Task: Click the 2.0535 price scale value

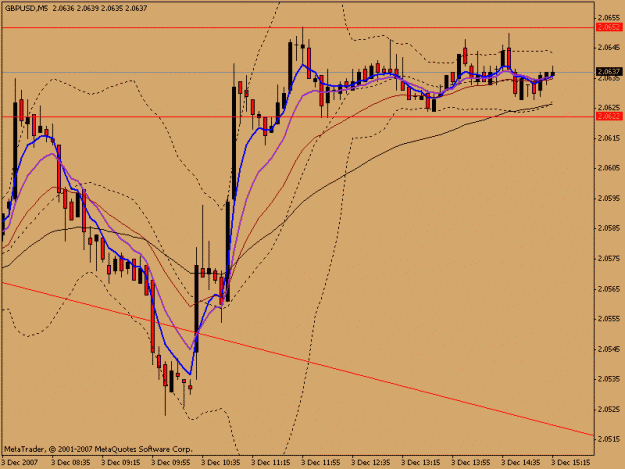Action: coord(609,379)
